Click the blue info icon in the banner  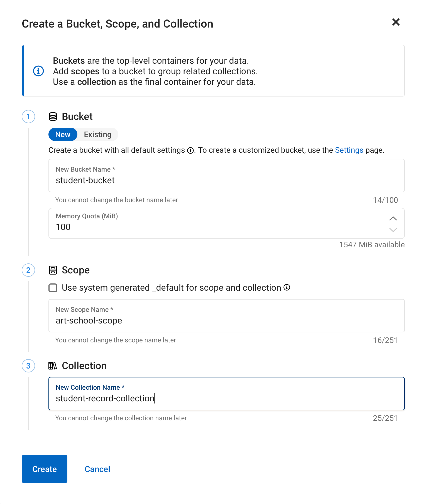38,71
